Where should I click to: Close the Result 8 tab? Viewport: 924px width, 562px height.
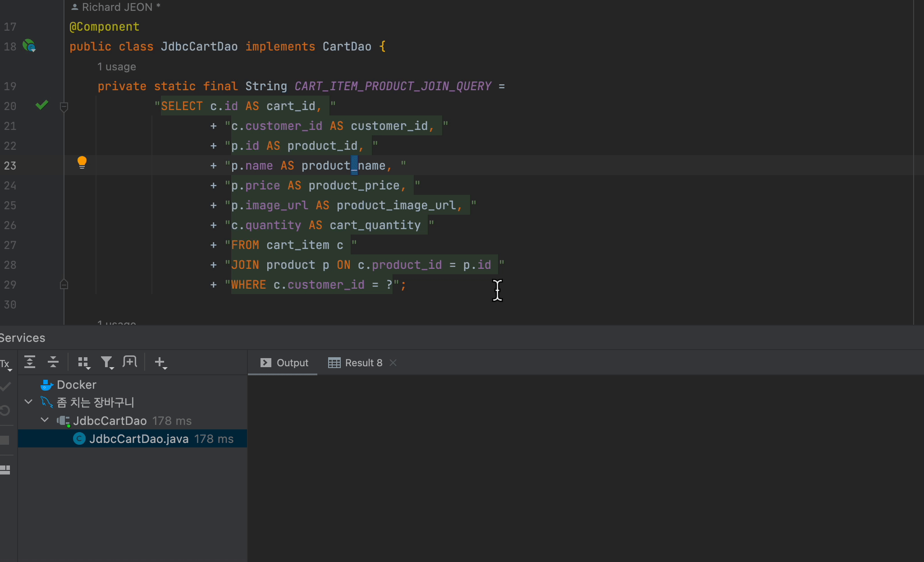click(x=393, y=363)
